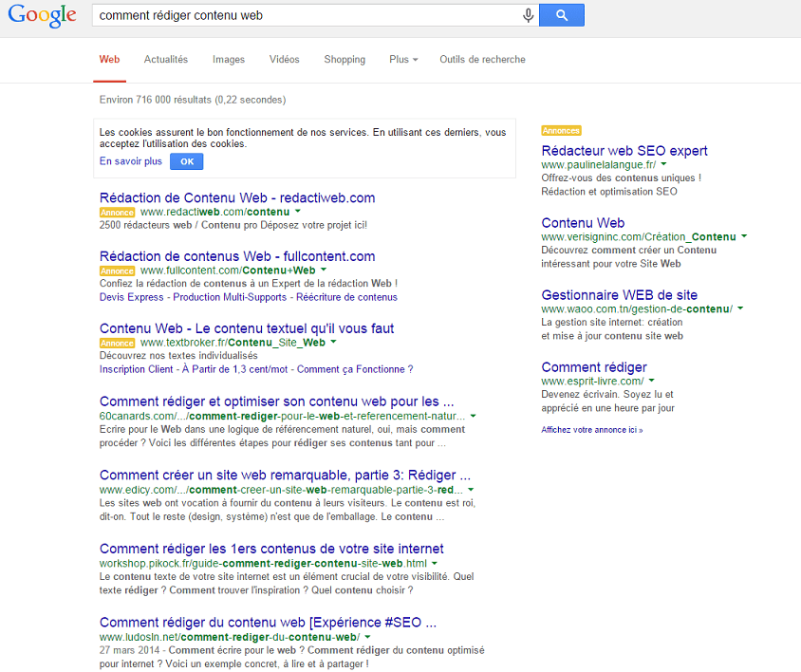This screenshot has width=801, height=672.
Task: Open Contenu Web - Le contenu textuel result
Action: click(x=247, y=328)
